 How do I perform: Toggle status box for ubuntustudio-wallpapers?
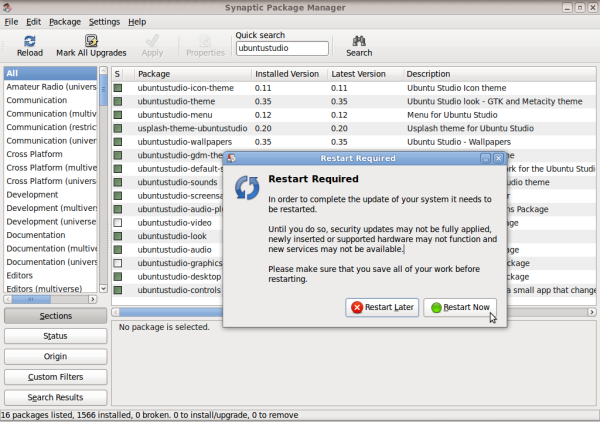(x=118, y=142)
